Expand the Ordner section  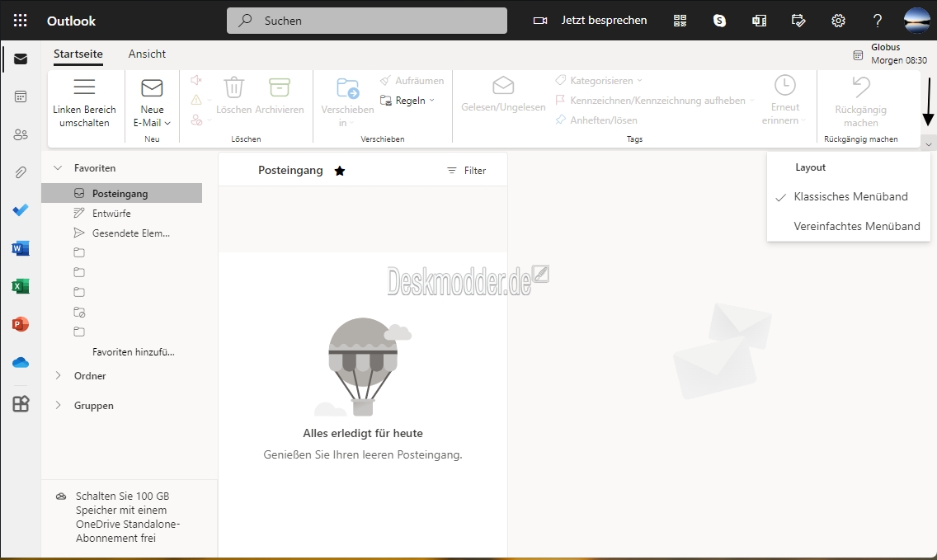(58, 375)
